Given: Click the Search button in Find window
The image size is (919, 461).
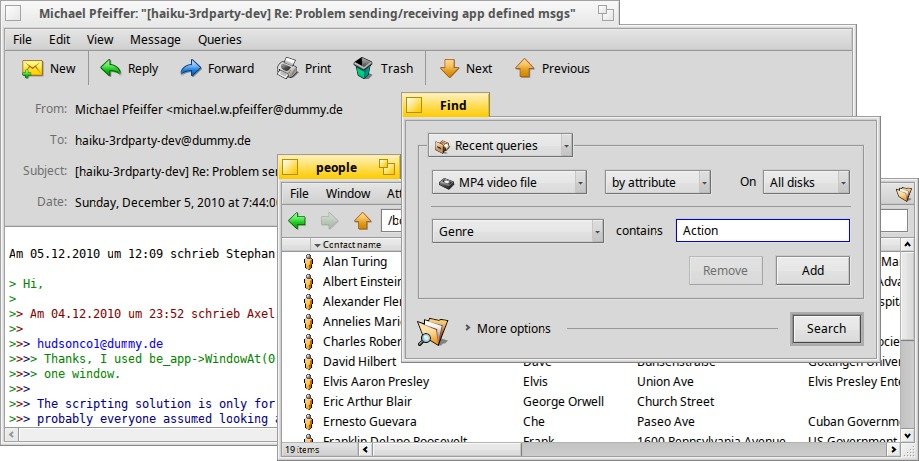Looking at the screenshot, I should coord(826,329).
